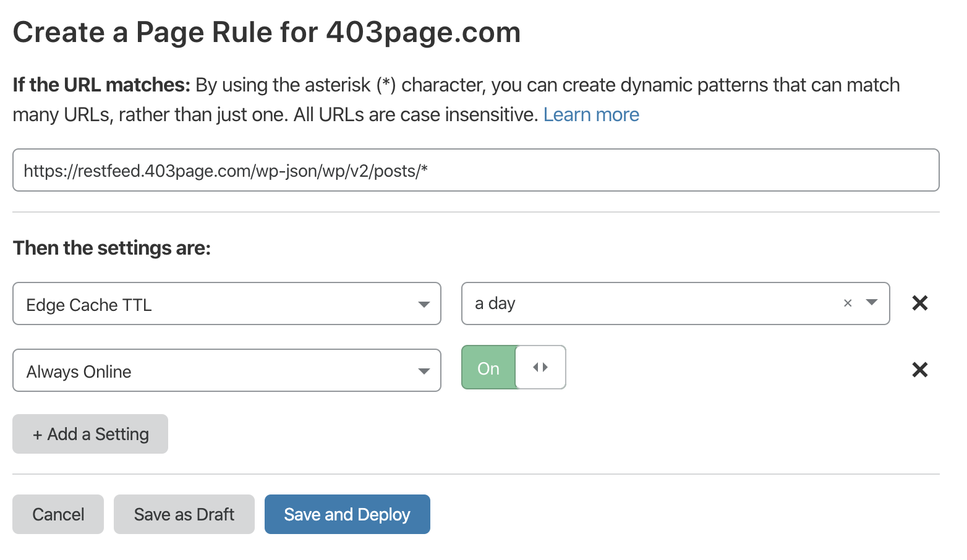Click the arrows icon on the On/Off switch
Screen dimensions: 967x560
(x=540, y=367)
